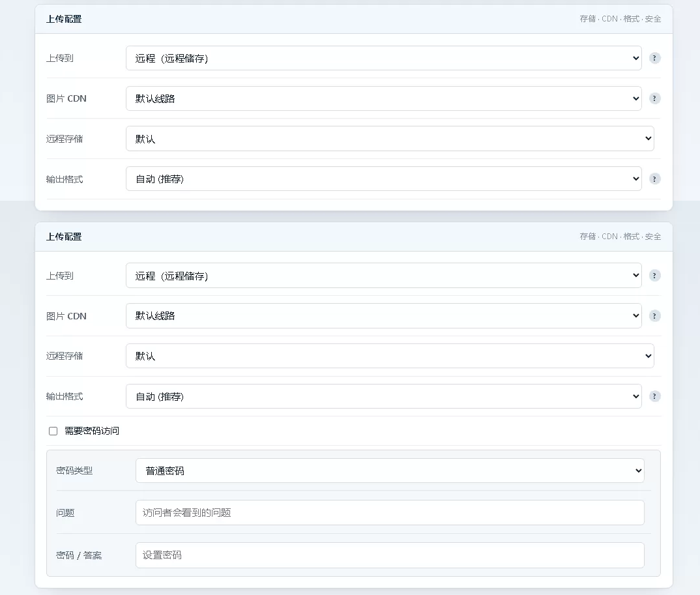Image resolution: width=700 pixels, height=595 pixels.
Task: Open second panel's 上传到 远程 dropdown
Action: (x=383, y=276)
